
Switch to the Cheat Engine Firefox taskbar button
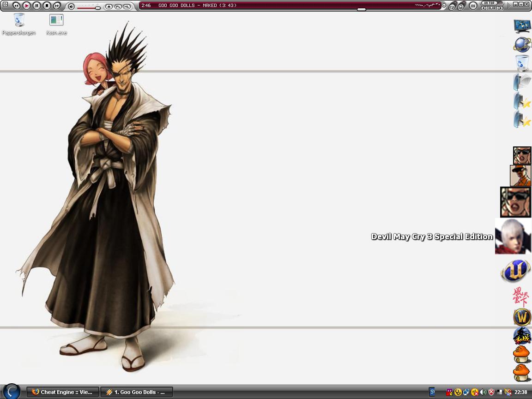point(63,392)
